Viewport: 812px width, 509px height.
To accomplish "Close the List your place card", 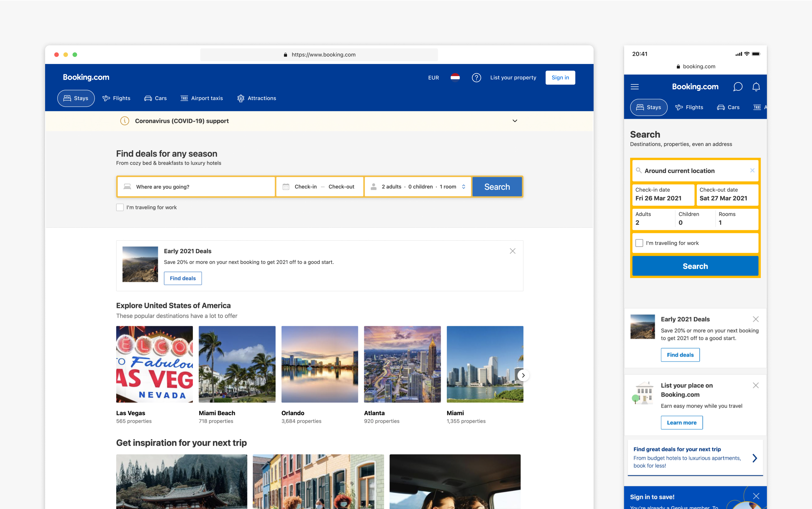I will (756, 385).
